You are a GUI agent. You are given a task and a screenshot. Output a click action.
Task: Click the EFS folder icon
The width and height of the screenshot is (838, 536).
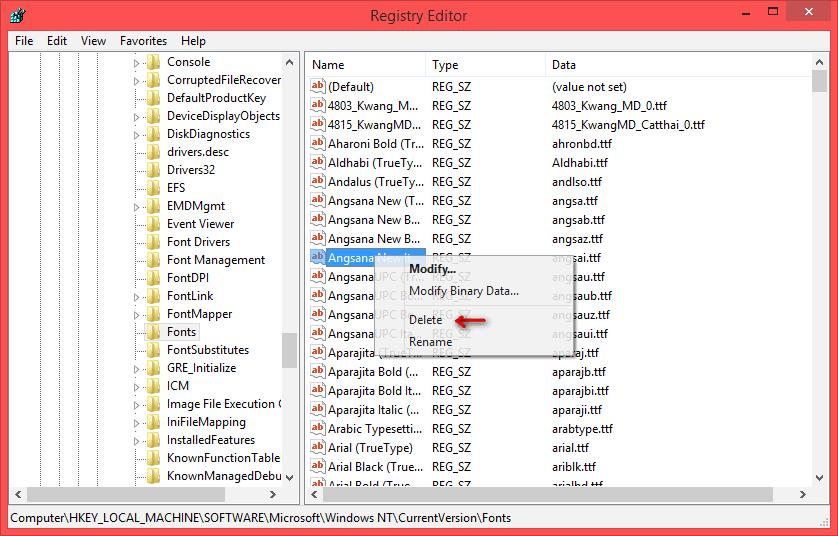click(153, 188)
